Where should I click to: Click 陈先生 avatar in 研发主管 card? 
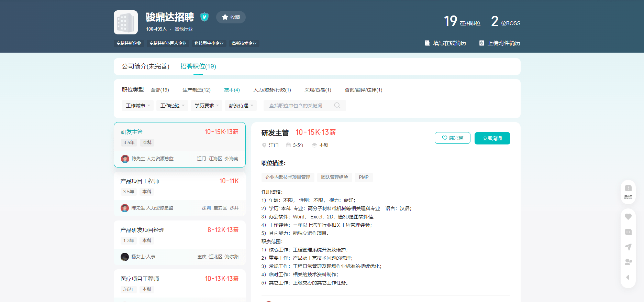click(x=125, y=159)
